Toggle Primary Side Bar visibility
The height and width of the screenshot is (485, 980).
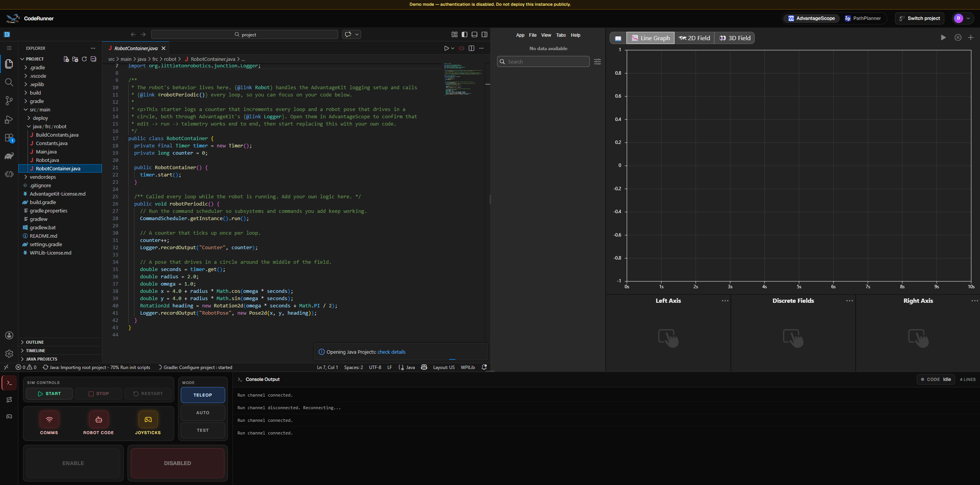click(x=465, y=34)
